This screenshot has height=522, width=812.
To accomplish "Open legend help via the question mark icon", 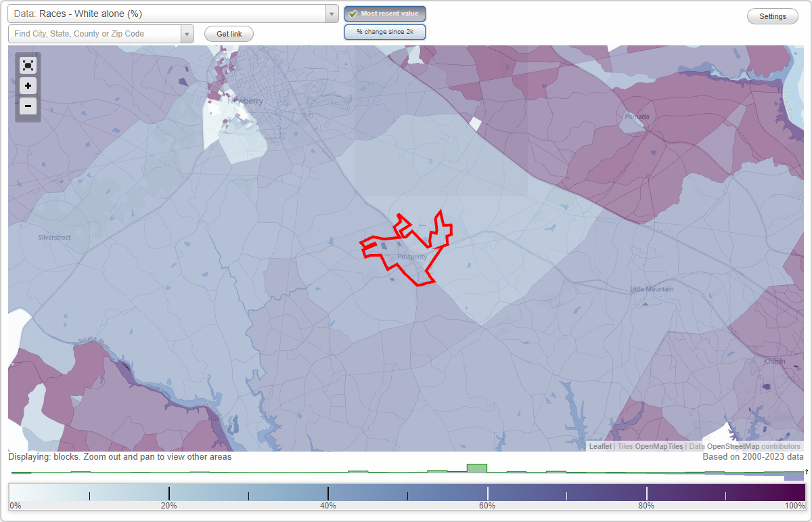I will click(807, 473).
